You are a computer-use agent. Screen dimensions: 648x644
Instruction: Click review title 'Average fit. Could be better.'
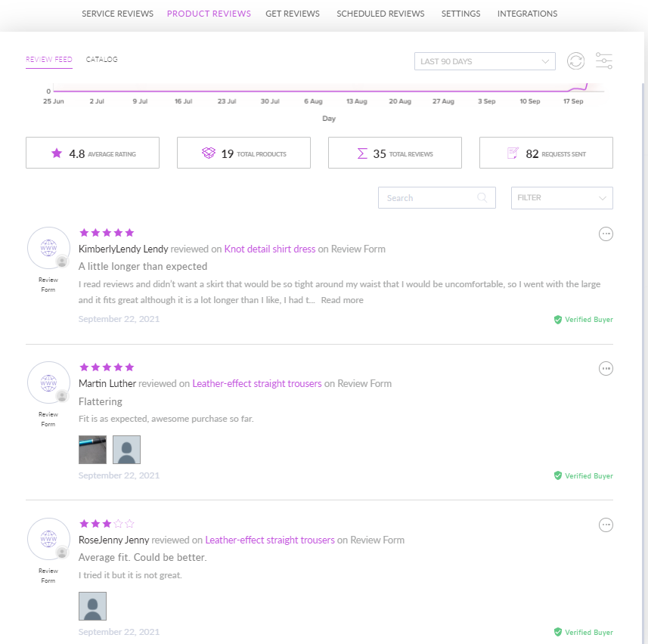pyautogui.click(x=143, y=558)
